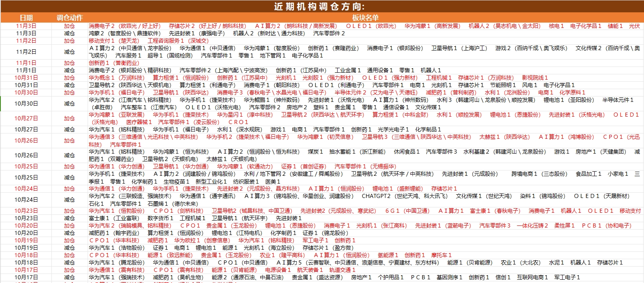The image size is (644, 283).
Task: Click the black 10月31日 date cell
Action: click(26, 85)
